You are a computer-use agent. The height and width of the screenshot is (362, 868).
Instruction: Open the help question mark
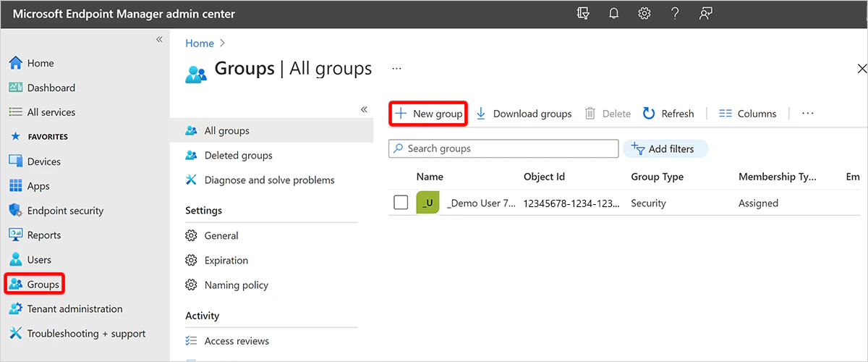[675, 14]
